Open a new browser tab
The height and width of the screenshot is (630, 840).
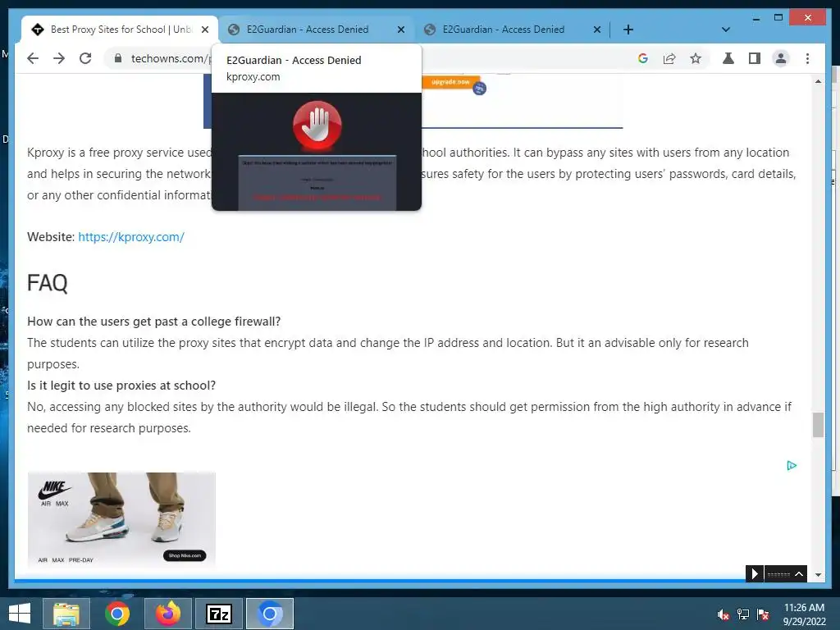pos(628,30)
